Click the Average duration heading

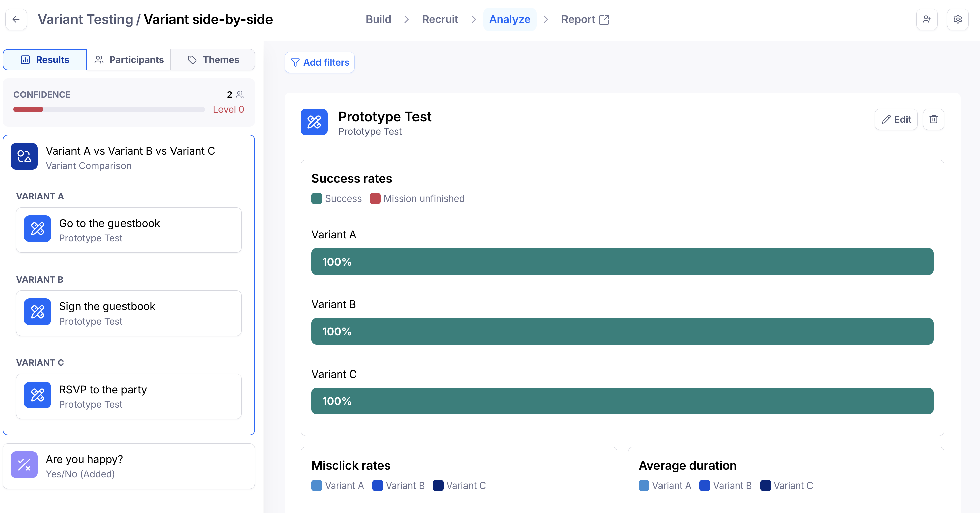pyautogui.click(x=687, y=465)
